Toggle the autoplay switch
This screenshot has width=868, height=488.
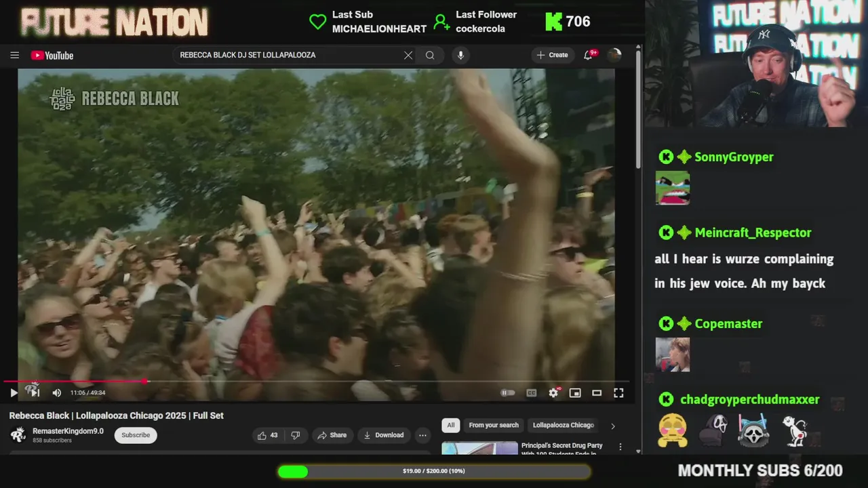508,392
